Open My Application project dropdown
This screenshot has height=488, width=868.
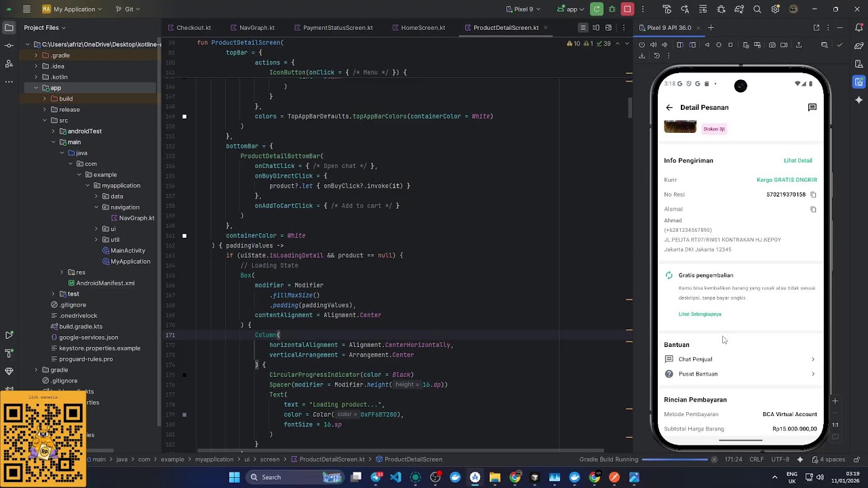72,9
